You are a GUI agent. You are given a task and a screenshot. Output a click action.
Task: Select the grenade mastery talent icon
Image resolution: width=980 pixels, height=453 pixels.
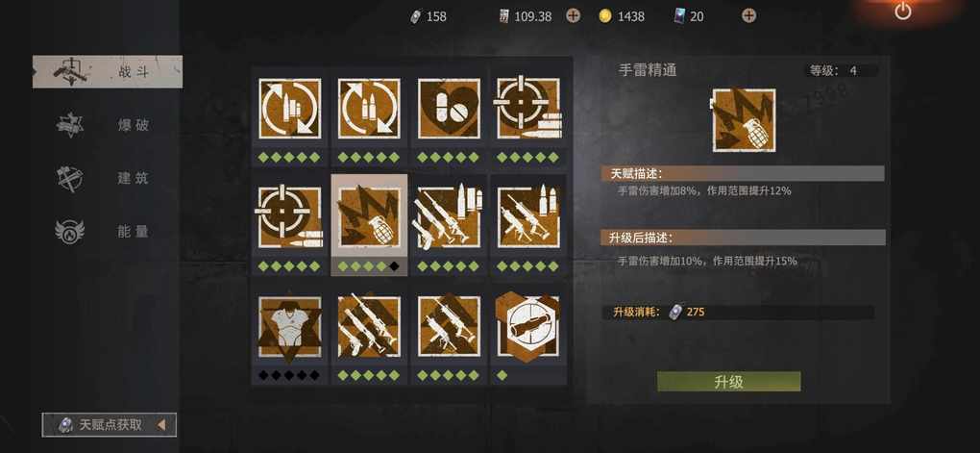[x=369, y=216]
